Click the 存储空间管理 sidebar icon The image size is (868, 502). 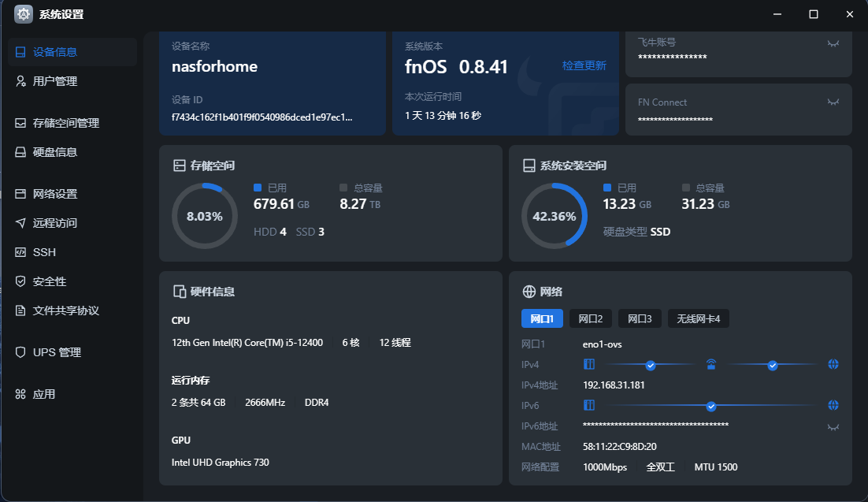click(20, 123)
